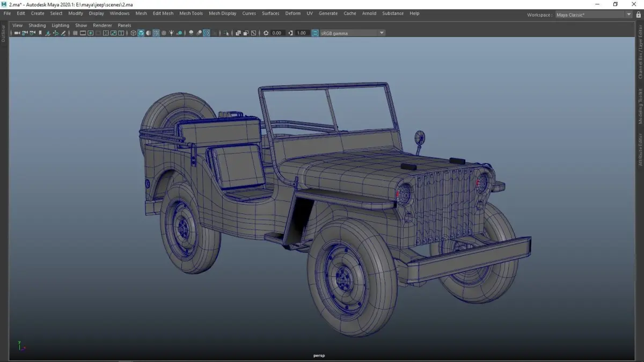This screenshot has width=644, height=362.
Task: Open the Help menu
Action: (x=414, y=13)
